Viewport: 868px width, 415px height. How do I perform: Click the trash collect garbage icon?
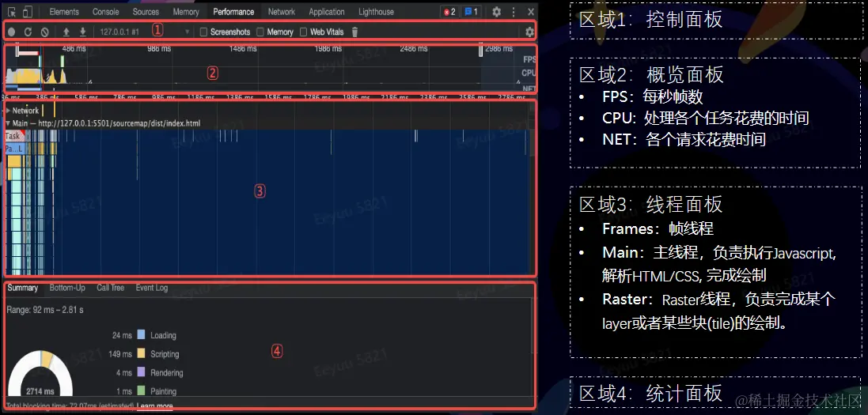pyautogui.click(x=354, y=32)
